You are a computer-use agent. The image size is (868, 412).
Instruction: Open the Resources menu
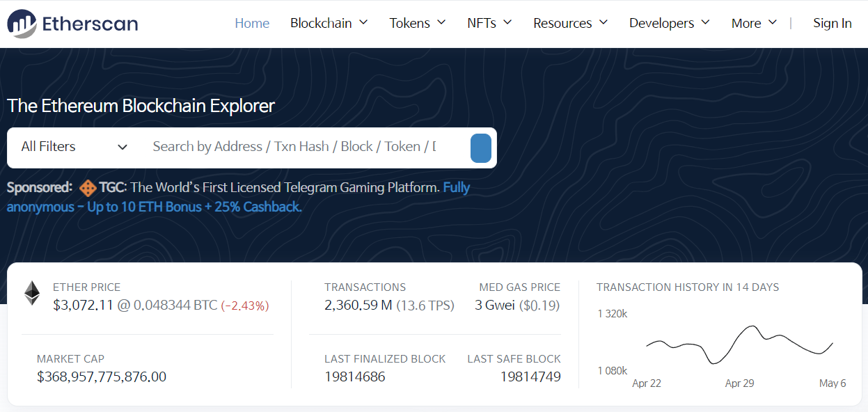tap(571, 23)
